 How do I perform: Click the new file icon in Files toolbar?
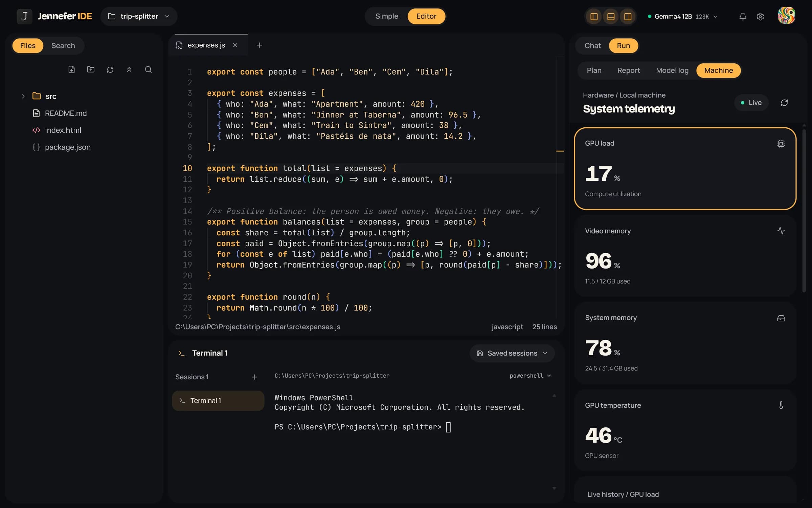pos(71,69)
